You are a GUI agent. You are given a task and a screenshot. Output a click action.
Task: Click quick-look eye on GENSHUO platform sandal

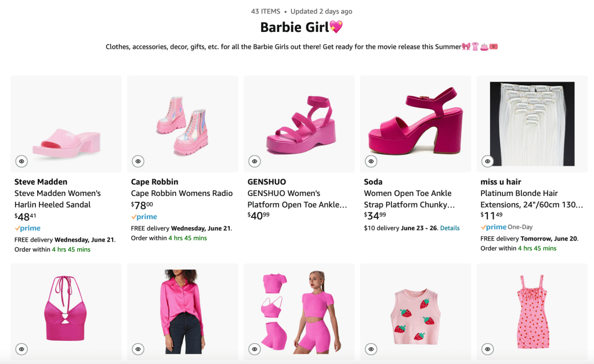(x=254, y=161)
